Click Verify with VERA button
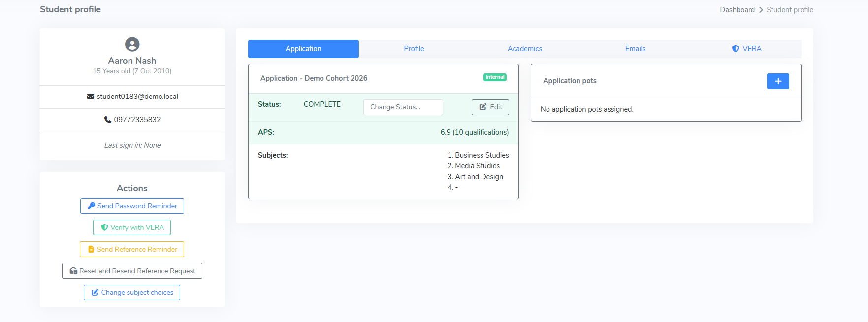The image size is (868, 322). [x=132, y=227]
